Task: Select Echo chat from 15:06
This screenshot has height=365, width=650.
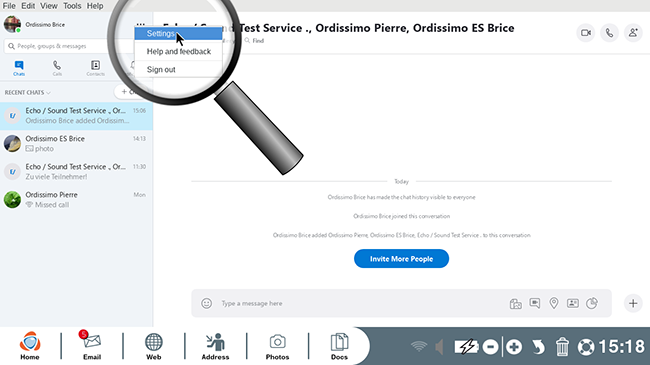Action: click(76, 116)
